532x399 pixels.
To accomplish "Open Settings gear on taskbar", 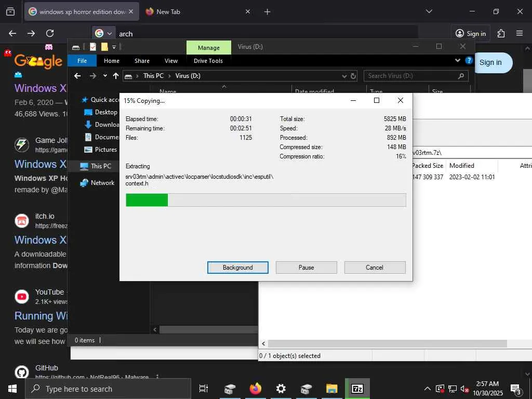I will point(281,389).
